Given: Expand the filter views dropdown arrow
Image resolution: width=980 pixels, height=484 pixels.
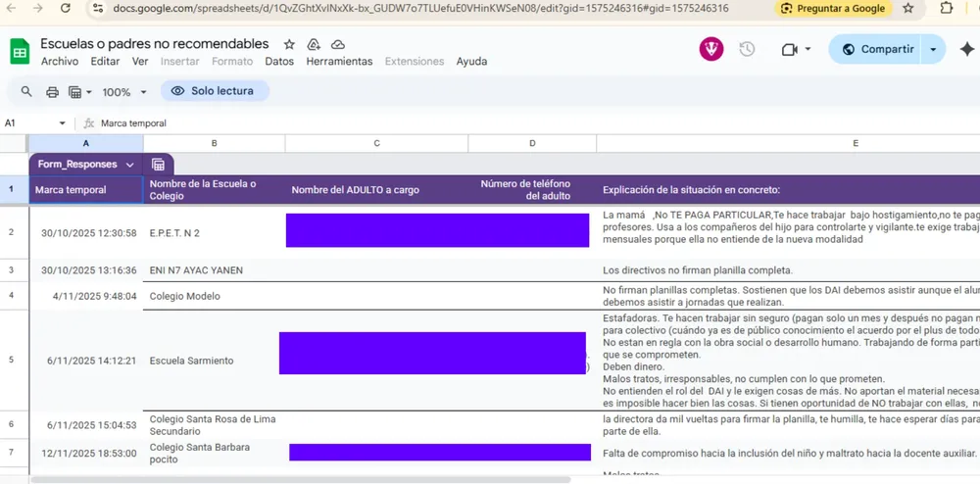Looking at the screenshot, I should pos(89,92).
